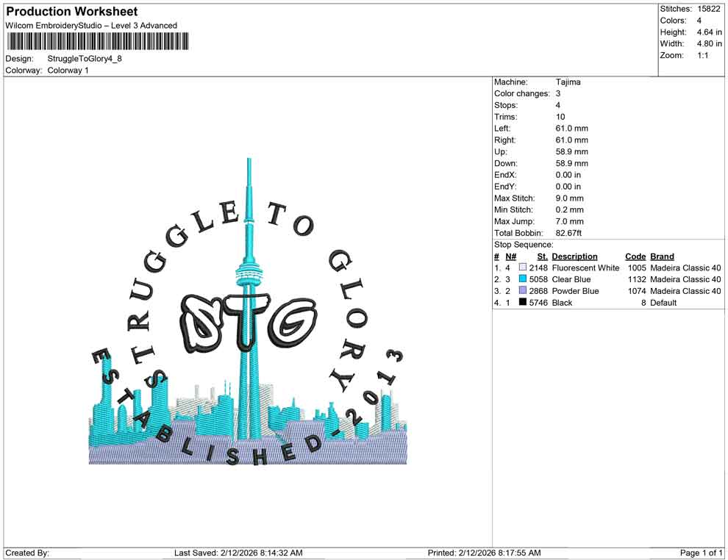Click the 'Right:' label
This screenshot has width=728, height=560.
coord(504,140)
